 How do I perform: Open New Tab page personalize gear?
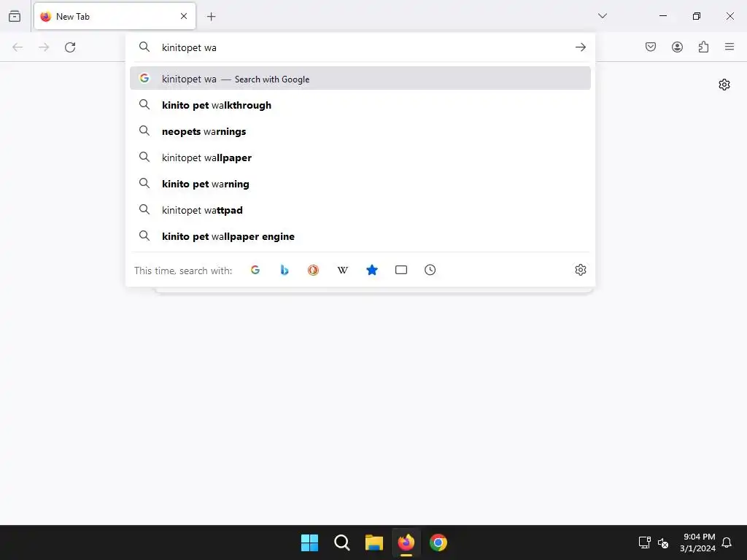(724, 85)
